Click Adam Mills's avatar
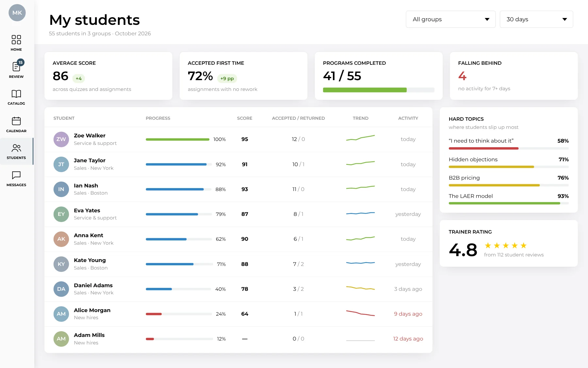The image size is (588, 368). (x=61, y=339)
